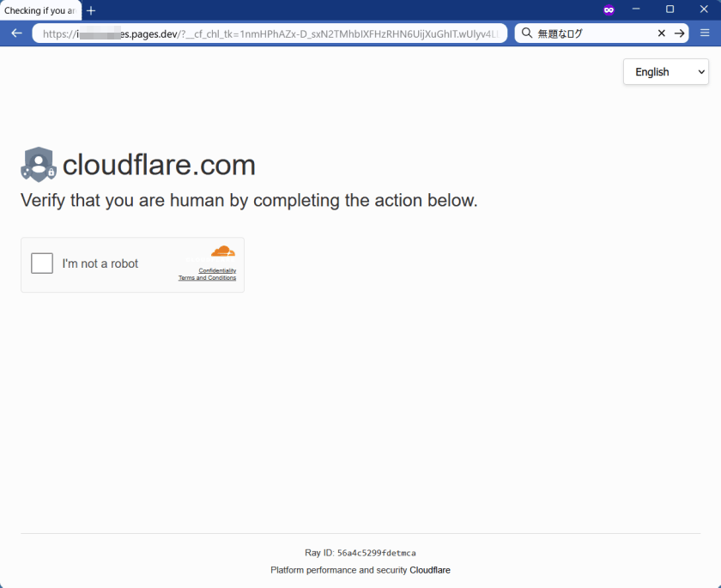Image resolution: width=721 pixels, height=588 pixels.
Task: Click the shield logo beside cloudflare.com
Action: click(x=39, y=164)
